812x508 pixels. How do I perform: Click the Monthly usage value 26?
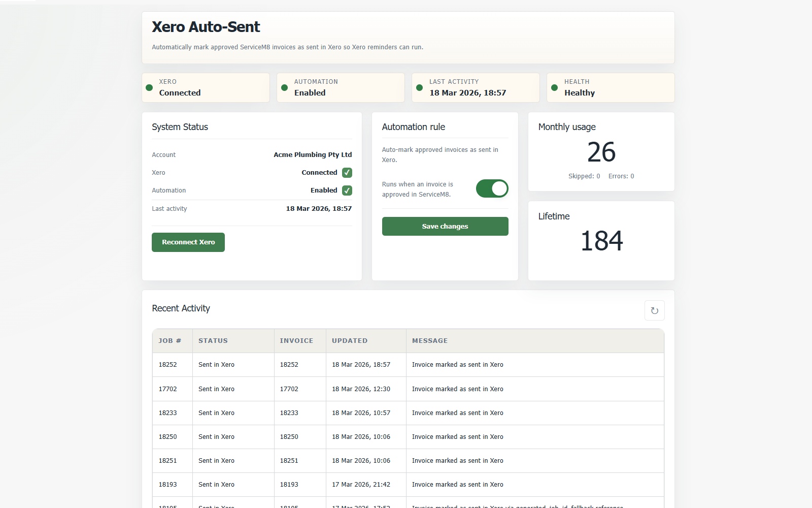click(601, 152)
